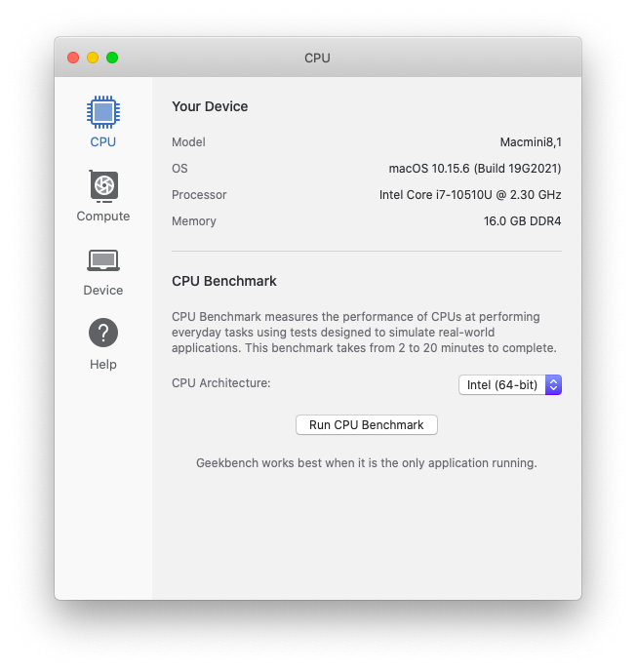Click the Model label
The height and width of the screenshot is (672, 636).
(x=188, y=142)
